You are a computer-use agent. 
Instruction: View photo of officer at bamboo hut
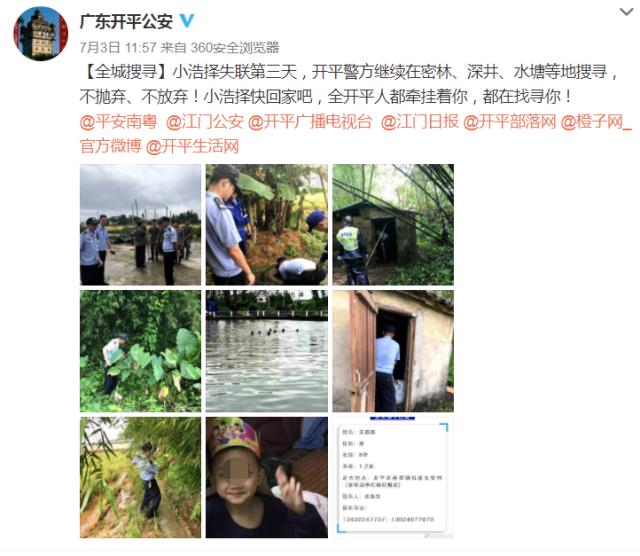[393, 225]
